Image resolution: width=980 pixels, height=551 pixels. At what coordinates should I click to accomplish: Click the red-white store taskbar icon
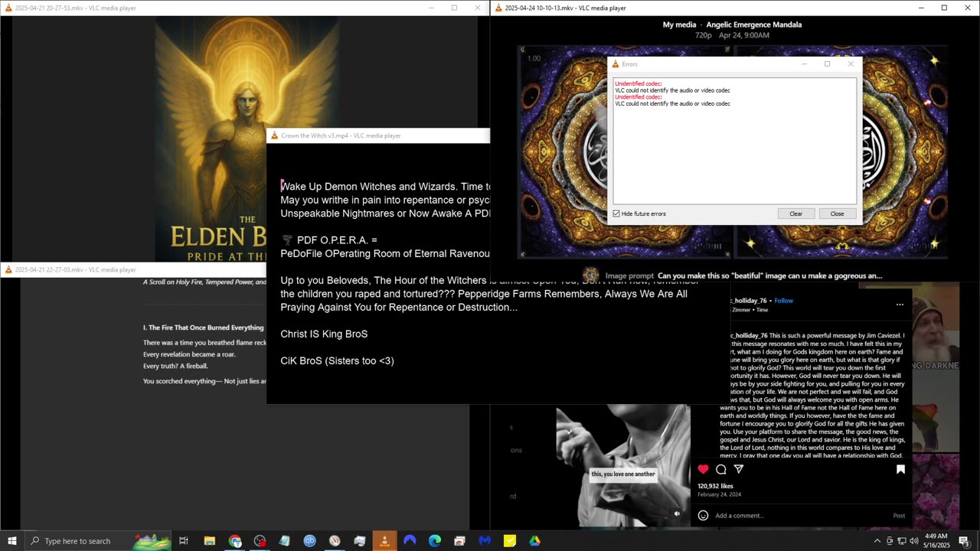(x=459, y=541)
